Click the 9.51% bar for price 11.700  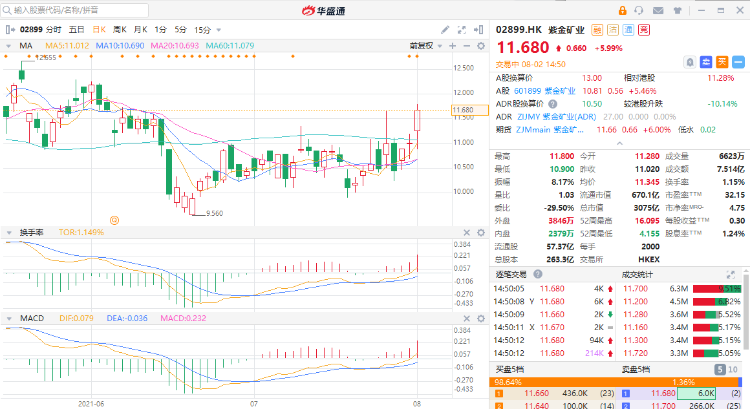[x=717, y=289]
